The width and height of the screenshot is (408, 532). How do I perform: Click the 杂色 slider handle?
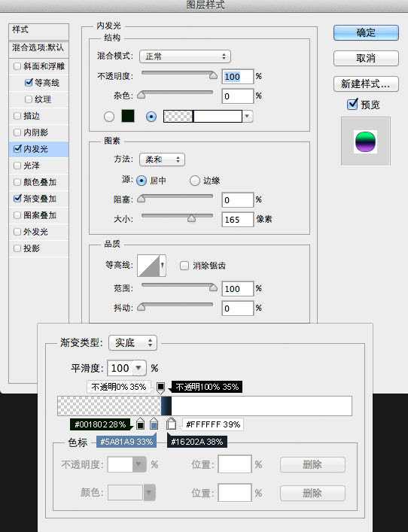point(142,95)
